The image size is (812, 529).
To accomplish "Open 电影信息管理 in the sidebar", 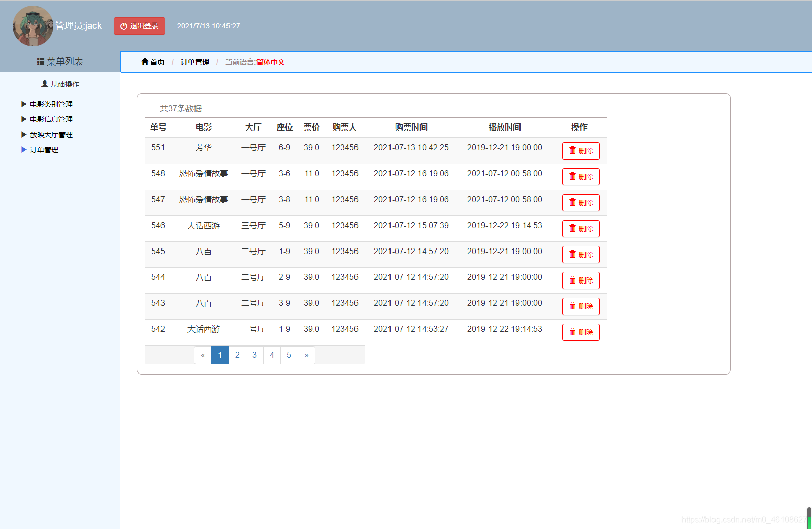I will coord(51,119).
